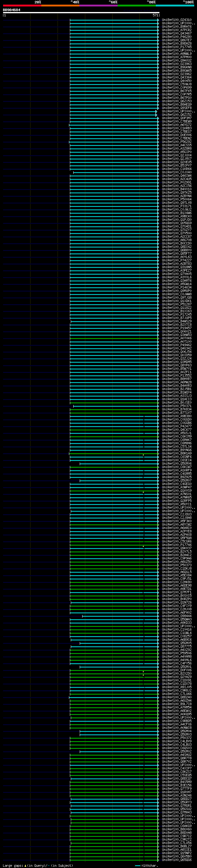Screen dimensions: 197x868
Task: Select the UniRef100_A7PM00 label
Action: 176,57
